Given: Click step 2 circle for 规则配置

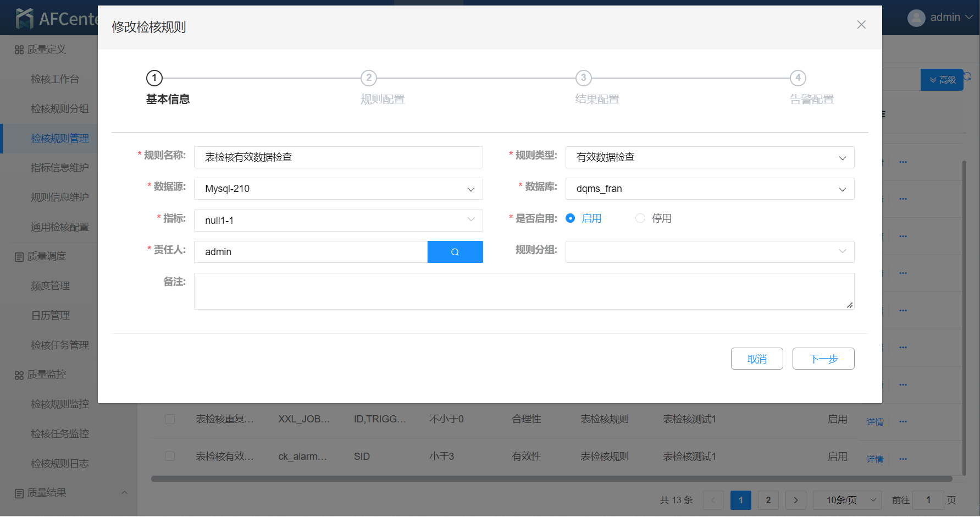Looking at the screenshot, I should click(x=368, y=78).
